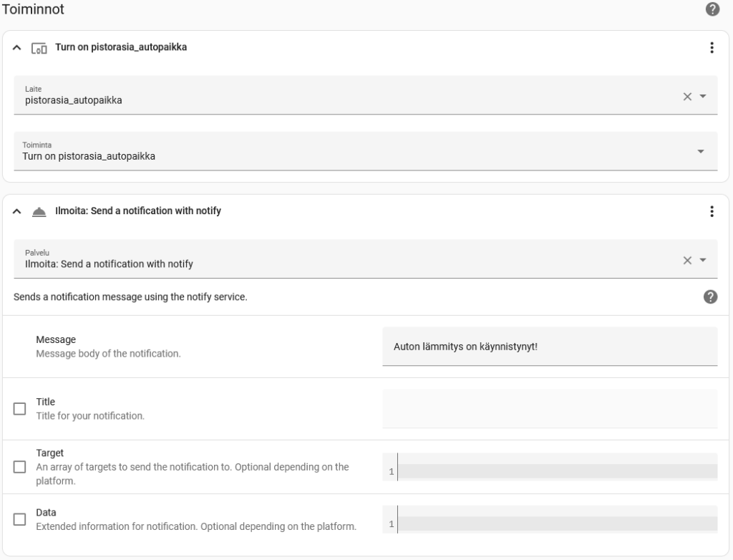Viewport: 733px width, 560px height.
Task: Open the Laite device dropdown arrow
Action: tap(703, 96)
